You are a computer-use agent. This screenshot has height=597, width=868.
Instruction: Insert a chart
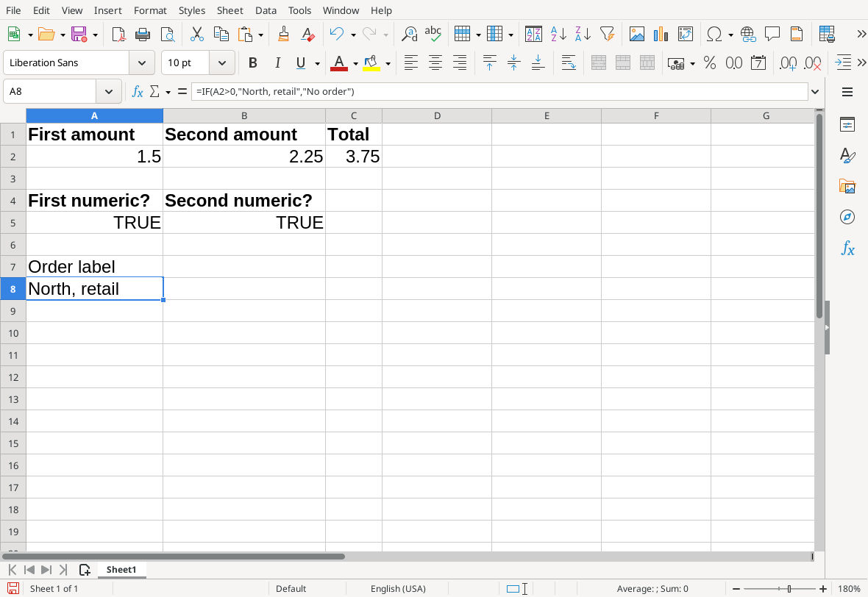coord(661,35)
